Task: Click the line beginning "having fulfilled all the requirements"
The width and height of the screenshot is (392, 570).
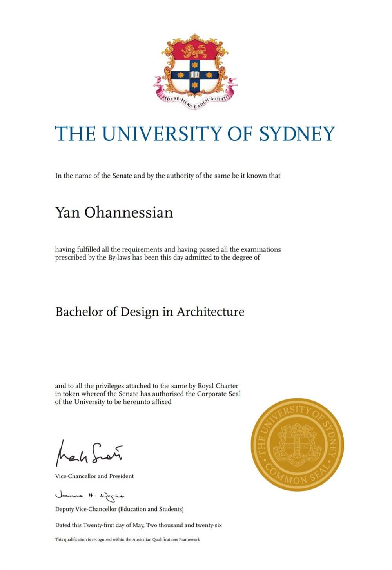Action: tap(168, 249)
